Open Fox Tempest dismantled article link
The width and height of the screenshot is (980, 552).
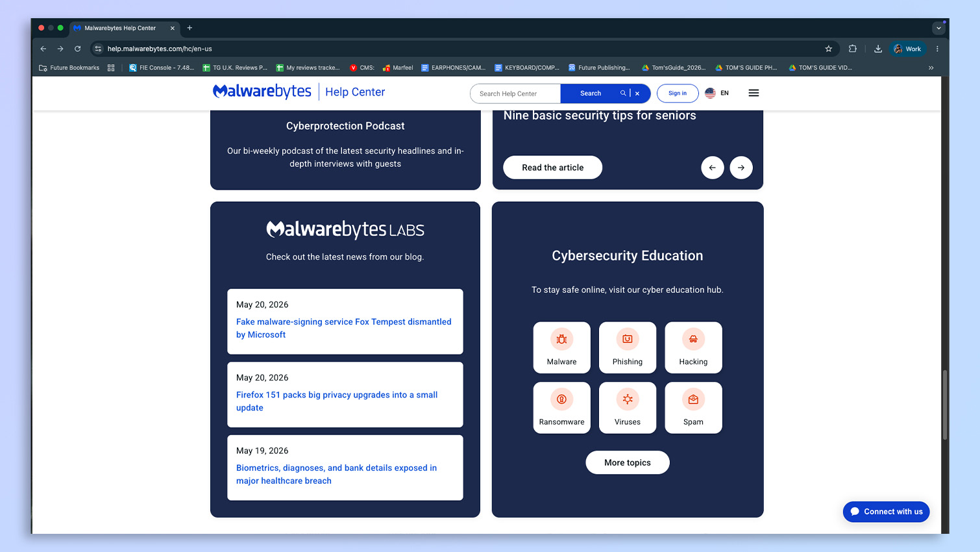(344, 328)
